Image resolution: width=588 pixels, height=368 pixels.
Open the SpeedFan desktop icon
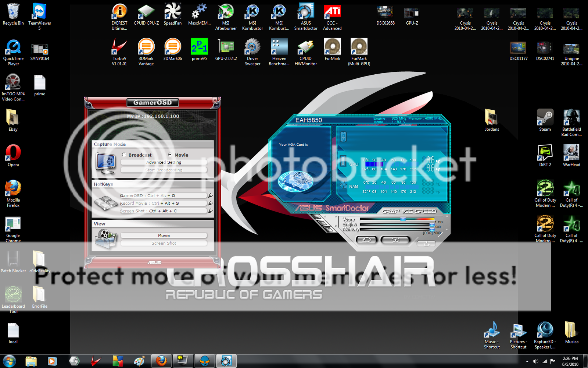tap(173, 15)
